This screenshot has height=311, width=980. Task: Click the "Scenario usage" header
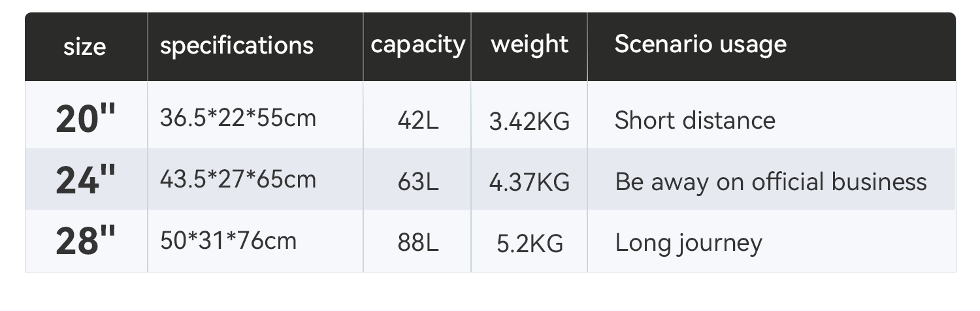(x=700, y=44)
